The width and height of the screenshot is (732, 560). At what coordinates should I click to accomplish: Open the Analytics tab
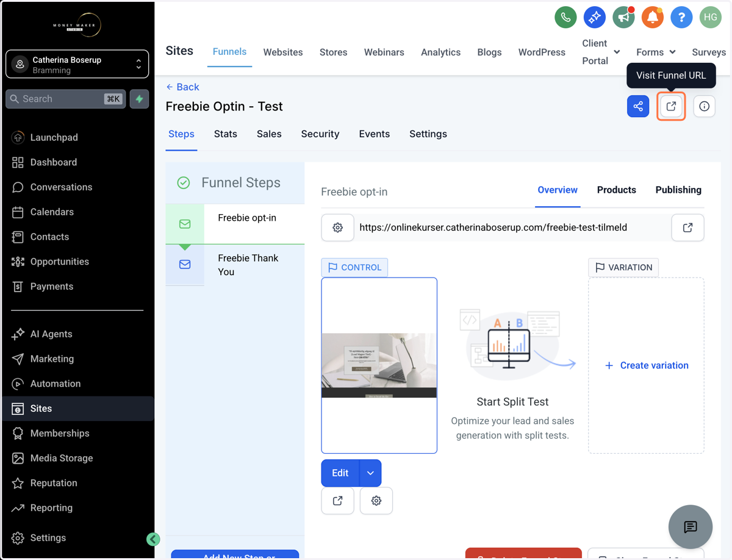(x=440, y=52)
